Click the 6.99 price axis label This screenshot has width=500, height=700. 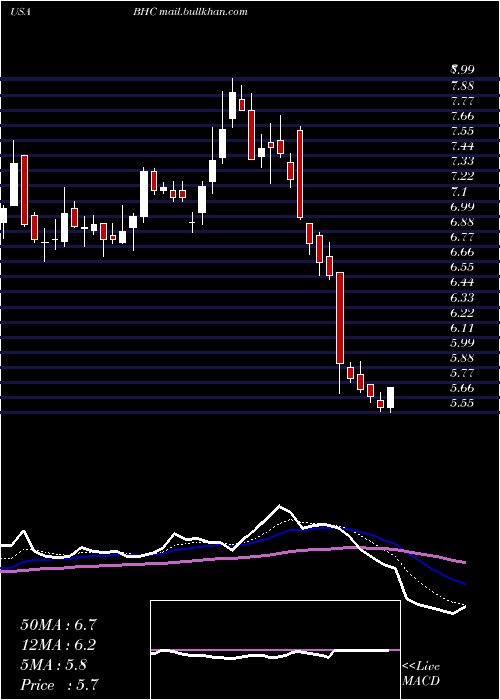(x=462, y=206)
